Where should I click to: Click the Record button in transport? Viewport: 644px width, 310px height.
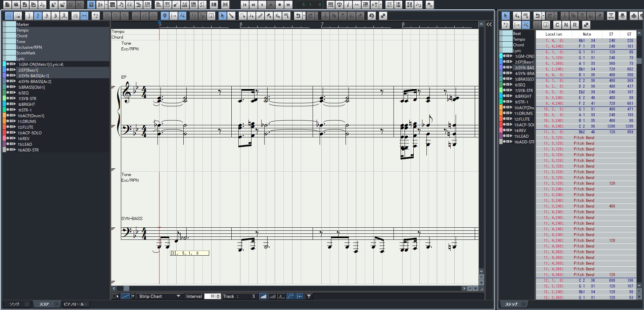click(x=280, y=5)
